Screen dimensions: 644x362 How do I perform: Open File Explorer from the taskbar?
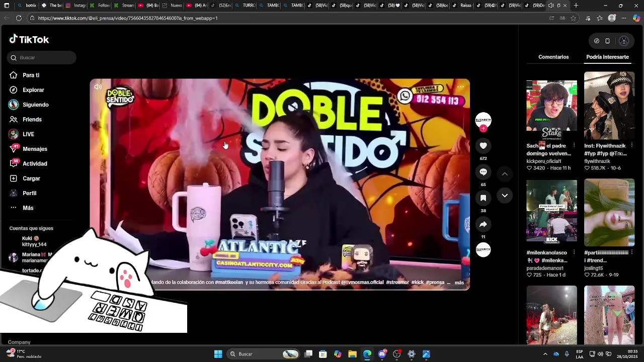(x=352, y=354)
